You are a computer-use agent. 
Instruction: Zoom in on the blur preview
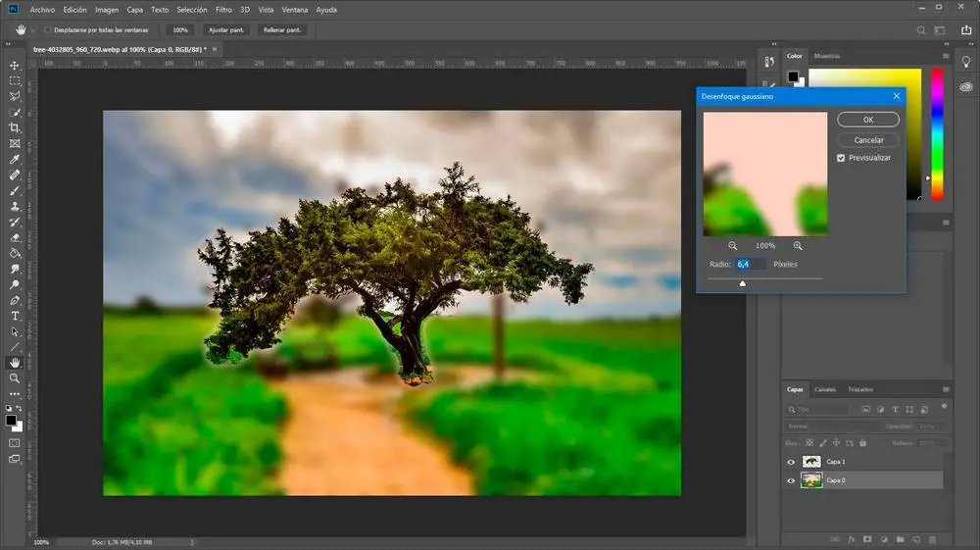pos(798,245)
